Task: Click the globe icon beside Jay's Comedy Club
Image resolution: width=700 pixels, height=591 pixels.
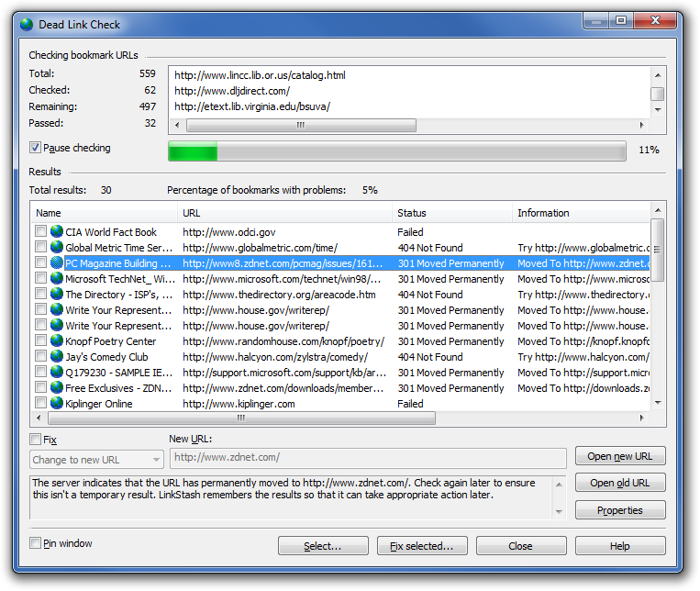Action: (x=57, y=357)
